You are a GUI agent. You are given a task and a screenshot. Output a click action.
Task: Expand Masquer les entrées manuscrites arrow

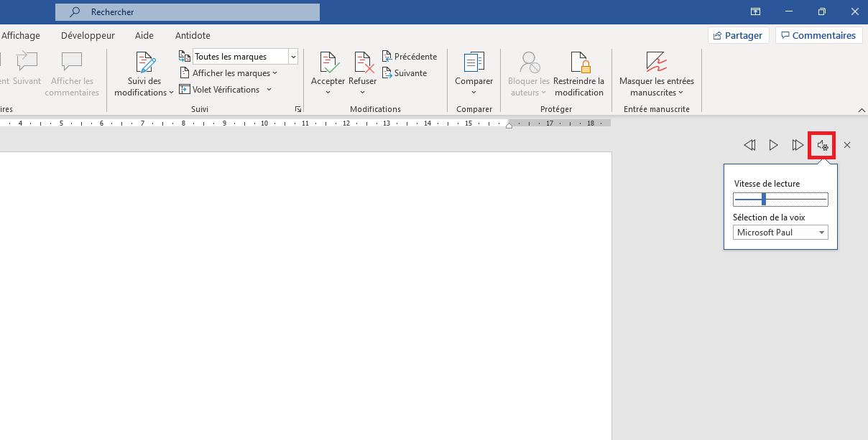point(680,93)
